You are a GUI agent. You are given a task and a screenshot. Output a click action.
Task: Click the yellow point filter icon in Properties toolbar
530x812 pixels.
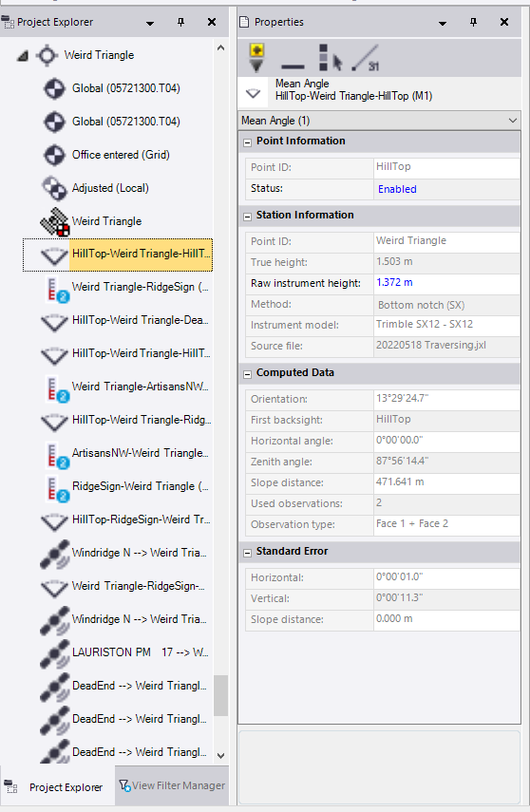pyautogui.click(x=257, y=58)
